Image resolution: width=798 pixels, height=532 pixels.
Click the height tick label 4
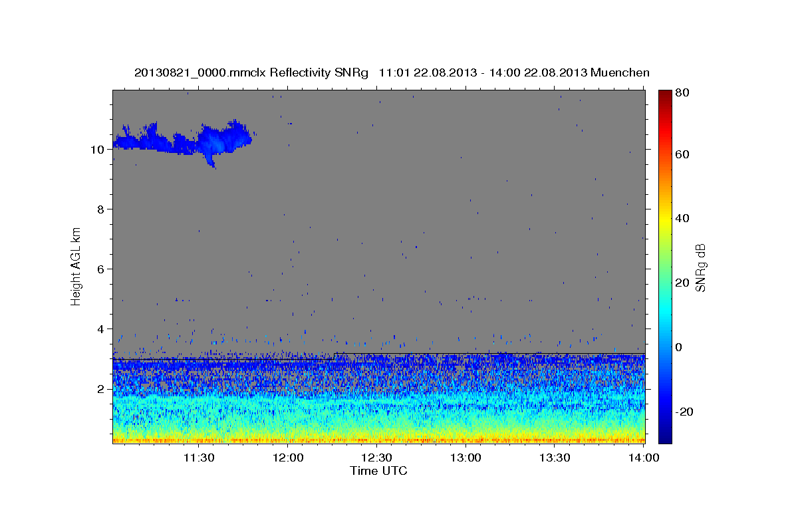point(101,329)
